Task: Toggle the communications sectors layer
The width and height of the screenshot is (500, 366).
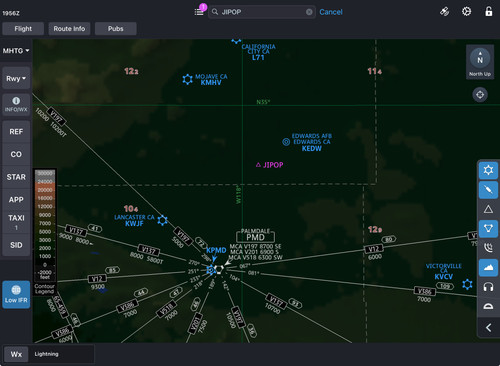Action: [x=488, y=248]
